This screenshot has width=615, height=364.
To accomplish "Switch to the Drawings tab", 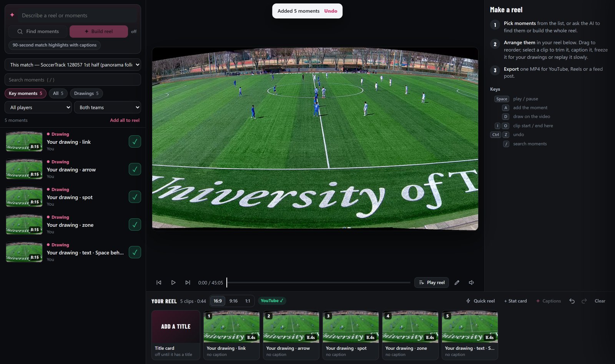I will [86, 93].
